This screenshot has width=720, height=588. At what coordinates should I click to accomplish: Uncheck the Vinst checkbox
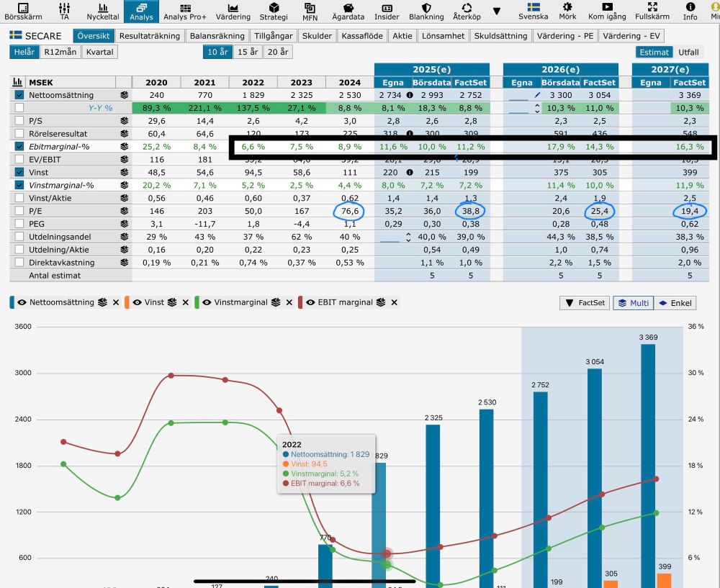pos(19,172)
